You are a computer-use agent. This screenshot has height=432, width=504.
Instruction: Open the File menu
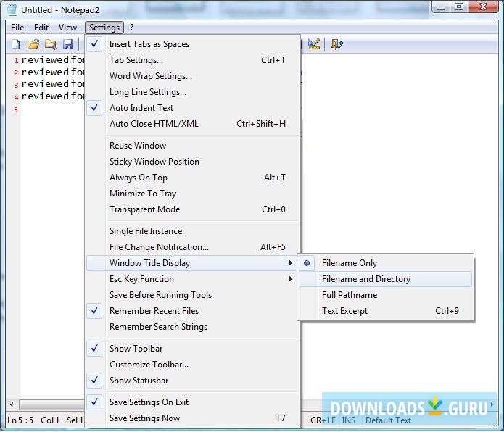tap(17, 28)
